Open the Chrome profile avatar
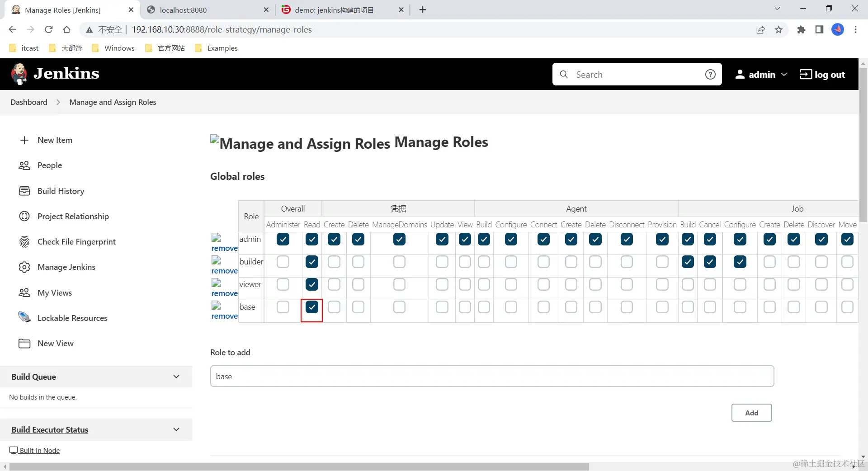This screenshot has width=868, height=471. (x=838, y=29)
